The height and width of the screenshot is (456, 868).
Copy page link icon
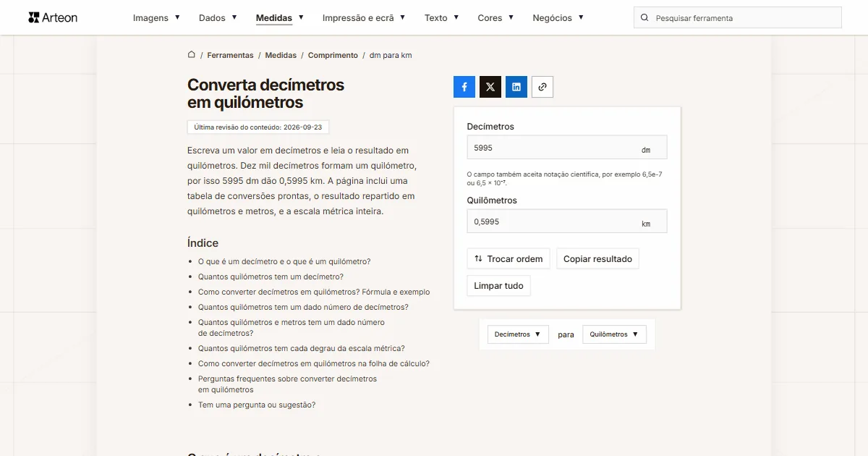[542, 87]
